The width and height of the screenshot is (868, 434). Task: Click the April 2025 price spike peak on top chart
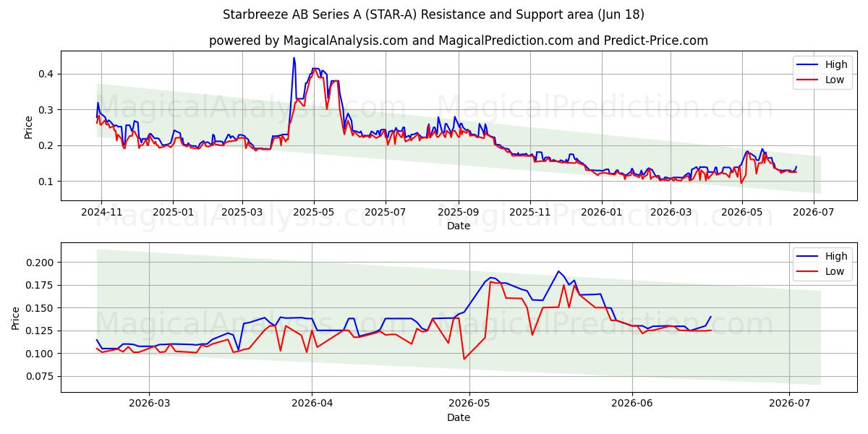pyautogui.click(x=294, y=58)
